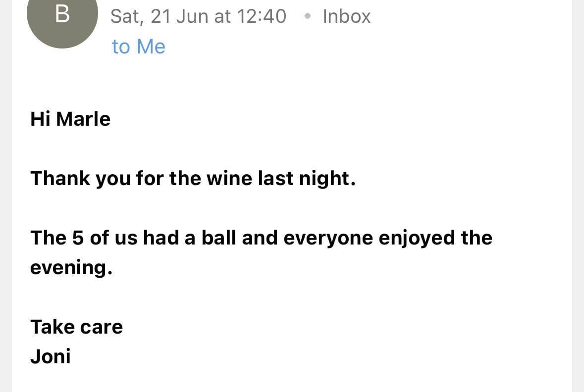Click the dot separator before Inbox

(x=307, y=16)
